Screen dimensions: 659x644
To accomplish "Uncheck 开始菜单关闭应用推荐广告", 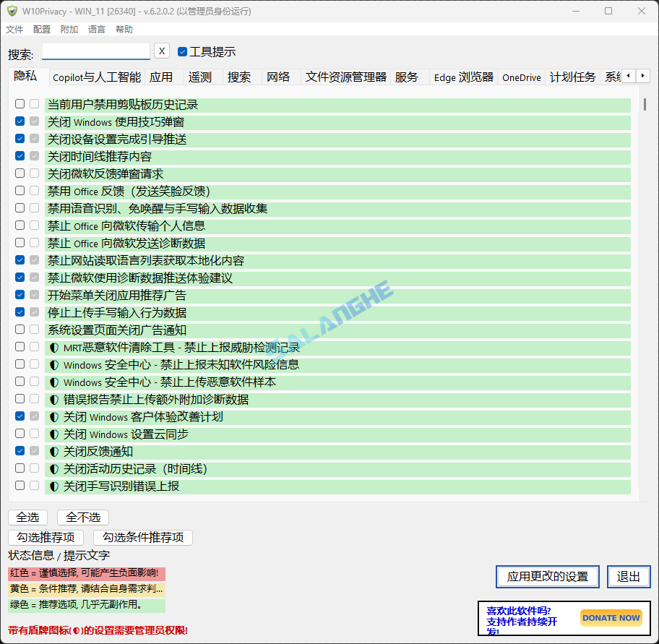I will (20, 295).
